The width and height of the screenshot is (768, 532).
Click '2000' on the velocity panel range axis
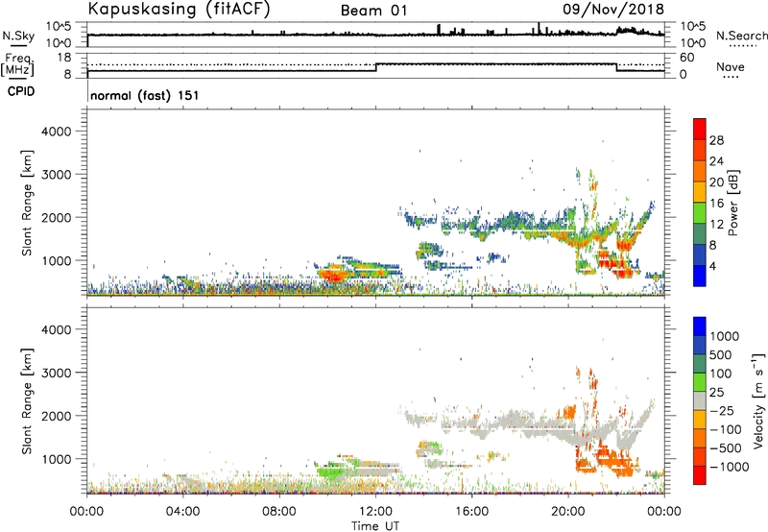57,416
